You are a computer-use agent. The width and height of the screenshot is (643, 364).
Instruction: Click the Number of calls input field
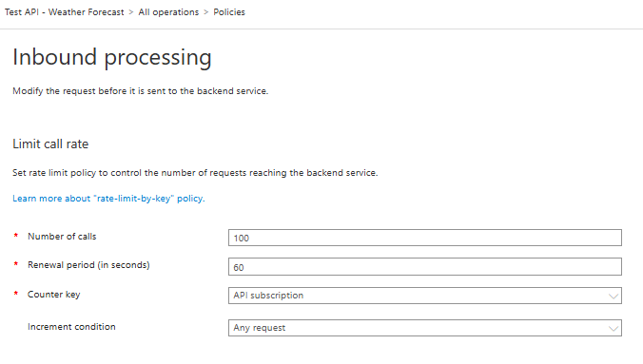pyautogui.click(x=425, y=238)
